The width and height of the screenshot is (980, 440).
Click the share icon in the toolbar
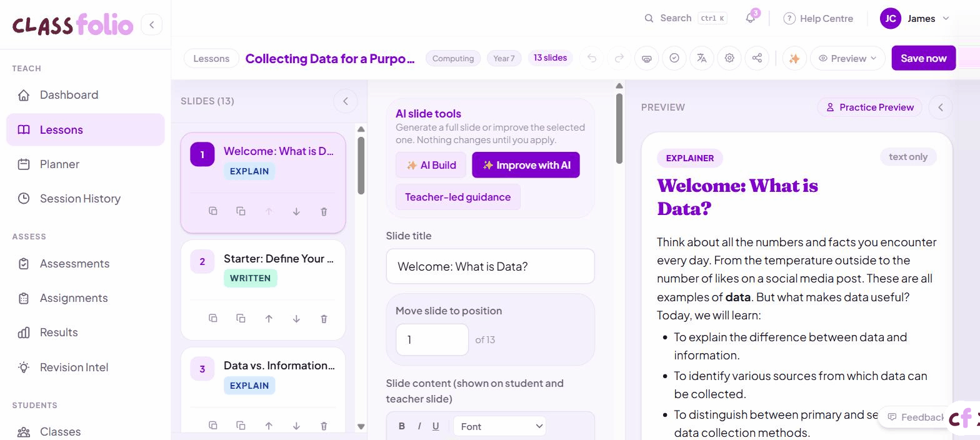click(x=757, y=58)
